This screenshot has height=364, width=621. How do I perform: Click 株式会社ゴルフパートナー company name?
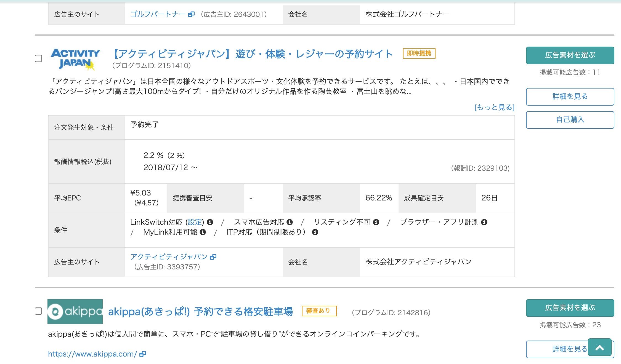[x=408, y=14]
